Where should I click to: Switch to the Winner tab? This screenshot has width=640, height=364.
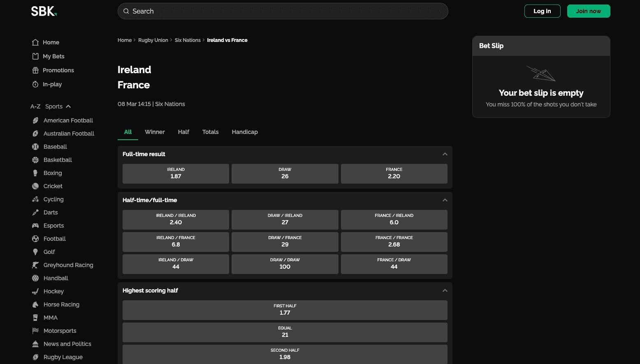click(155, 132)
